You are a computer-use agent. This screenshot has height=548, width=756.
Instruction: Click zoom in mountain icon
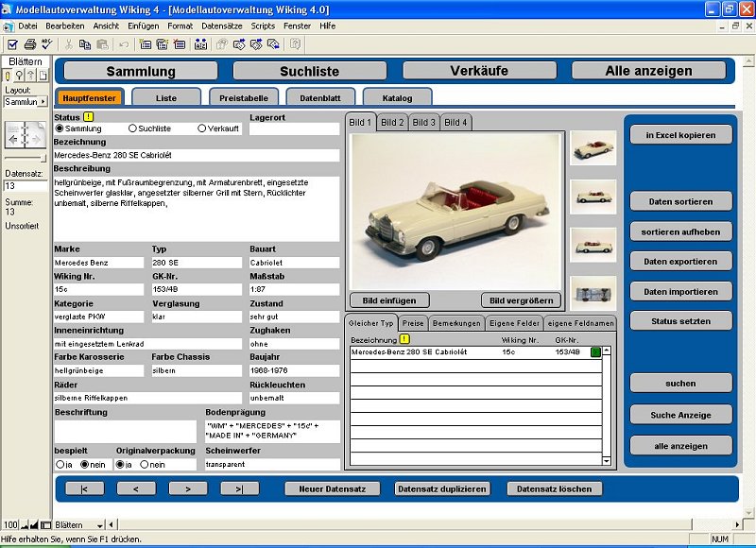tap(34, 525)
